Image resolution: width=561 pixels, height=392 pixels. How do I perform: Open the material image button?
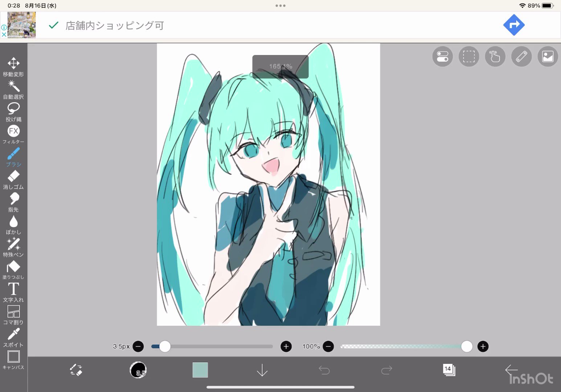tap(548, 57)
